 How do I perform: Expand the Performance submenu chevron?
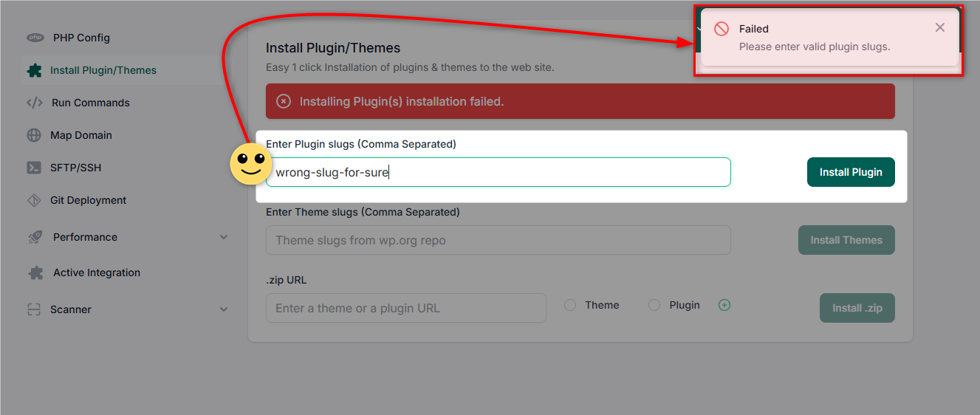tap(224, 237)
